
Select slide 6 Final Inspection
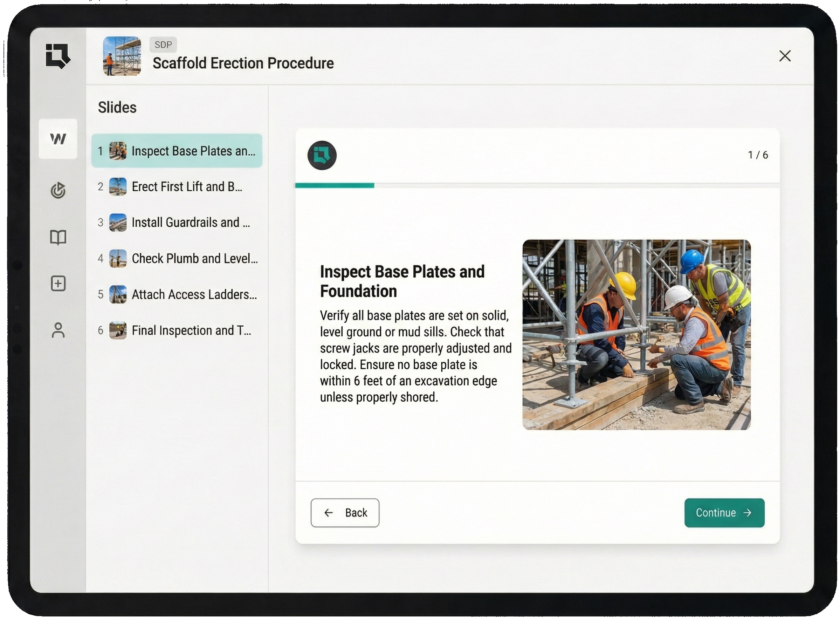coord(177,330)
